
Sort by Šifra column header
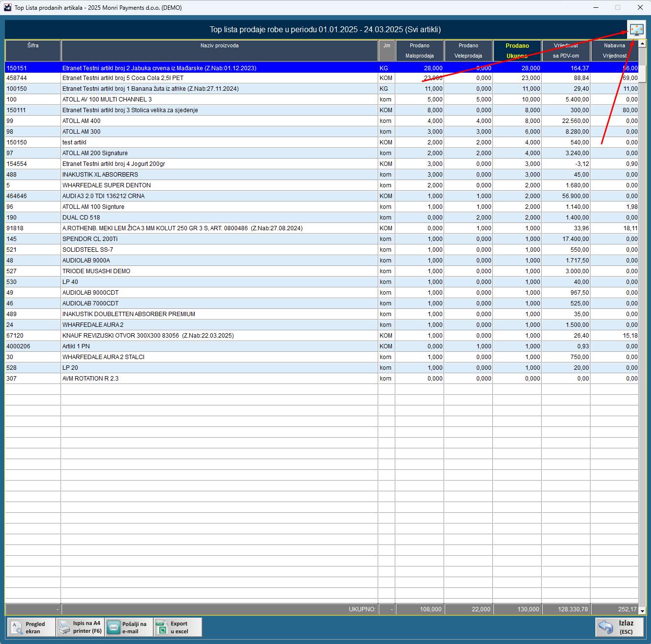33,51
